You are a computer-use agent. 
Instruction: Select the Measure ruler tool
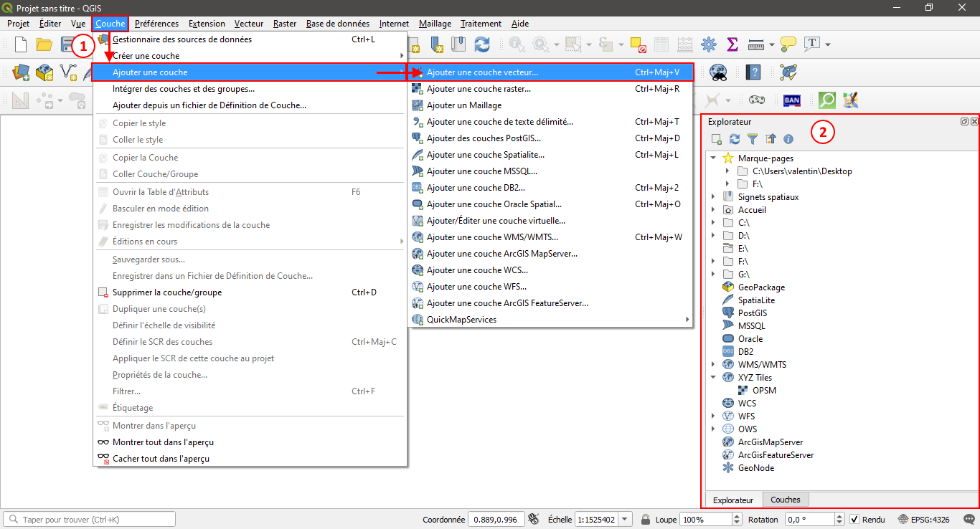pos(756,44)
